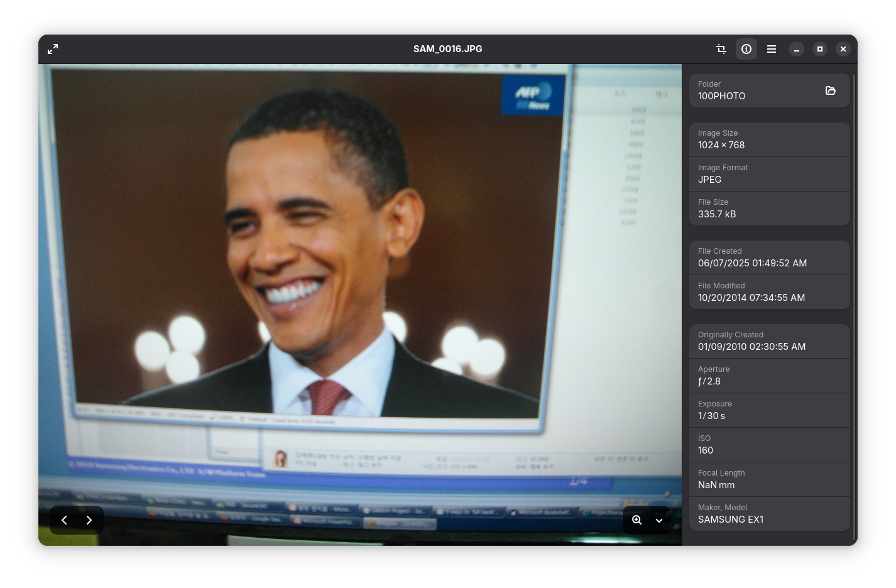The height and width of the screenshot is (588, 896).
Task: Select the Image Size value 1024 × 768
Action: pyautogui.click(x=721, y=145)
